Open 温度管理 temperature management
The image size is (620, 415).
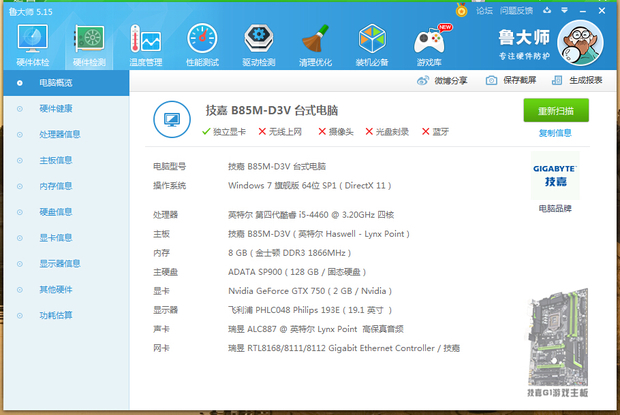pyautogui.click(x=146, y=45)
